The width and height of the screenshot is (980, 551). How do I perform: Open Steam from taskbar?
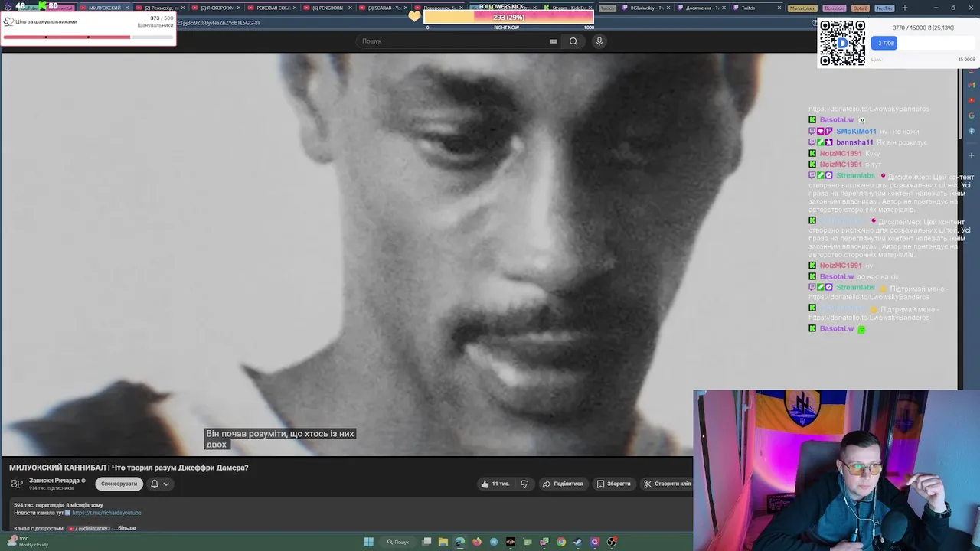coord(578,542)
